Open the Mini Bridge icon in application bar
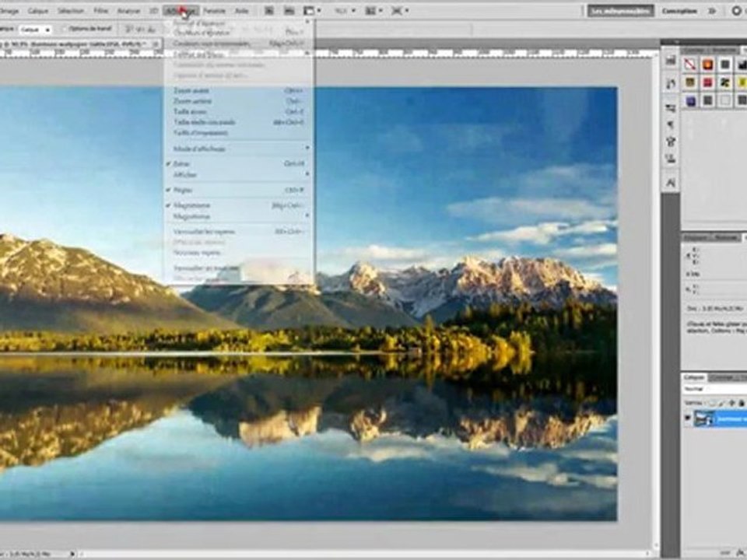Image resolution: width=747 pixels, height=560 pixels. [x=289, y=10]
